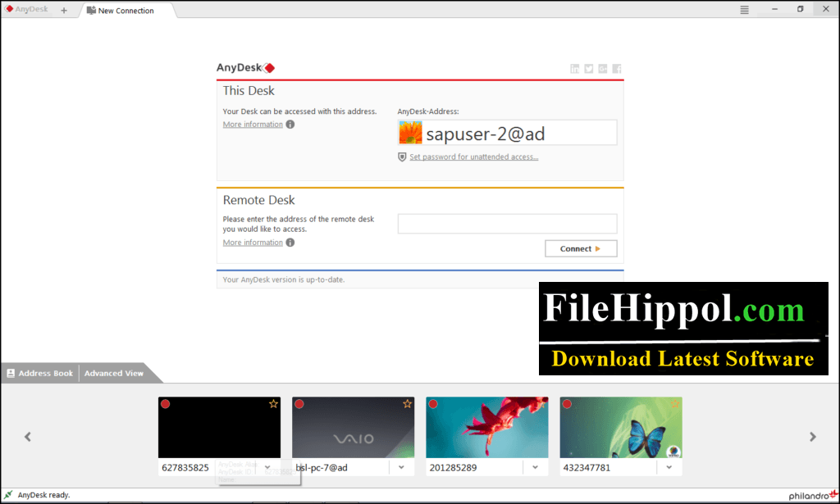Click the info icon beside This Desk's More information
Image resolution: width=840 pixels, height=504 pixels.
290,124
